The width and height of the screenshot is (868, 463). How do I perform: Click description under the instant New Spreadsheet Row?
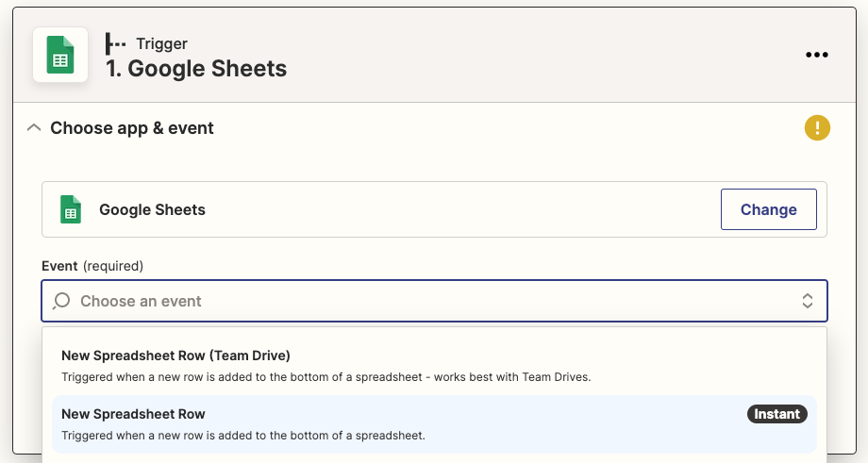pyautogui.click(x=243, y=435)
